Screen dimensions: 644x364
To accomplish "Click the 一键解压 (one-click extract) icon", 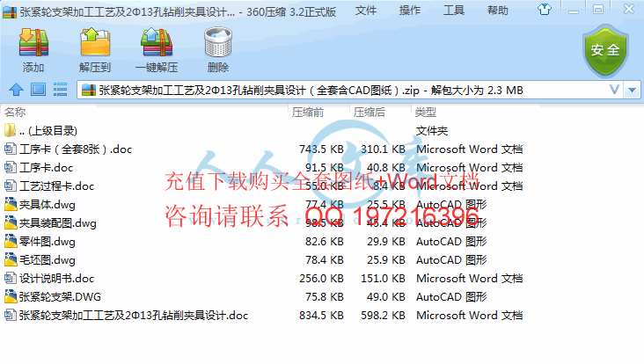I will (x=157, y=42).
